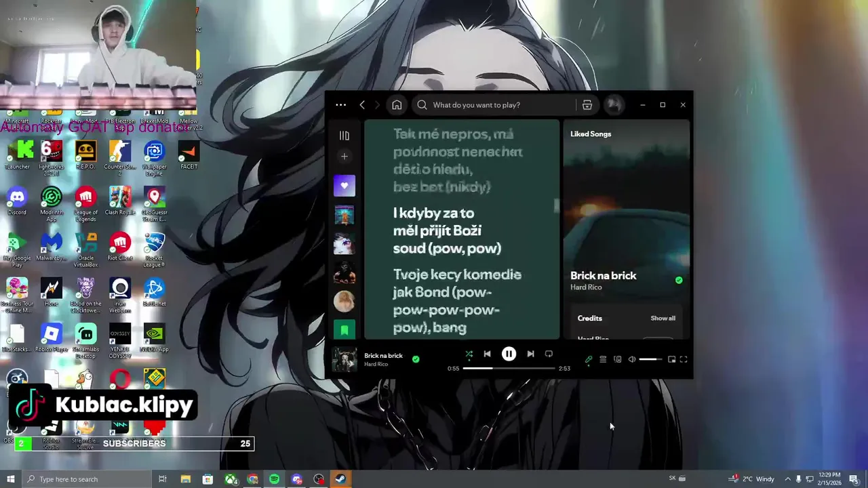Viewport: 868px width, 488px height.
Task: Jump to lyric Tvoje kecy komedie
Action: coord(457,301)
